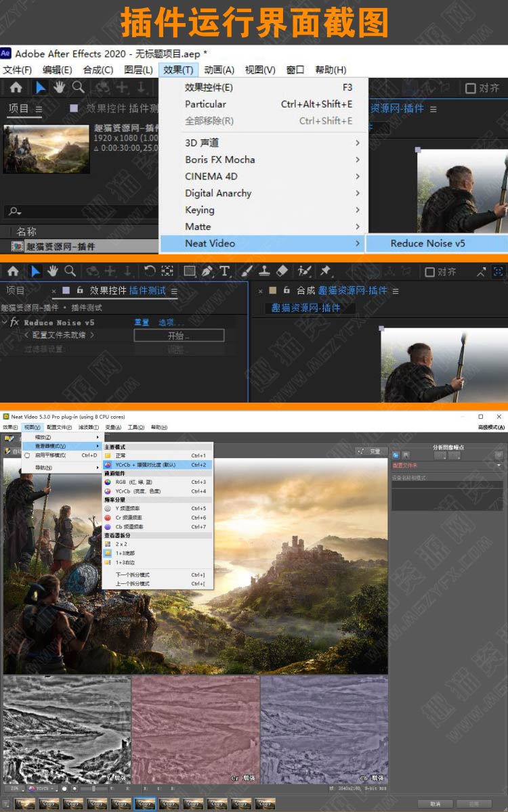This screenshot has width=508, height=812.
Task: Expand the CINEMA 4D submenu
Action: click(263, 177)
